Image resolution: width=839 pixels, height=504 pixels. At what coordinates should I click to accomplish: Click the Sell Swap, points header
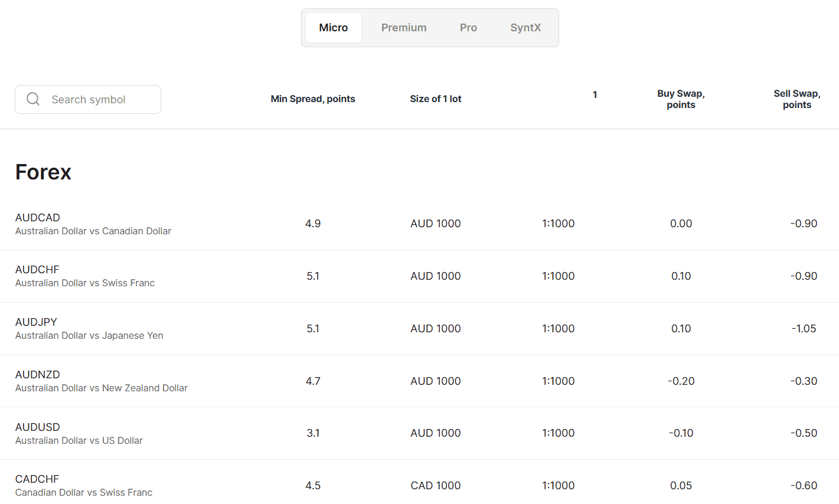(797, 99)
